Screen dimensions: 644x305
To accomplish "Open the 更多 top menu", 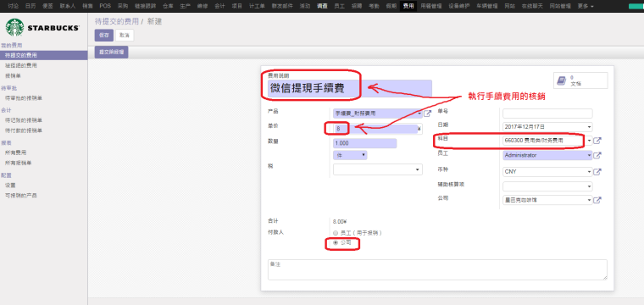I will (x=586, y=6).
